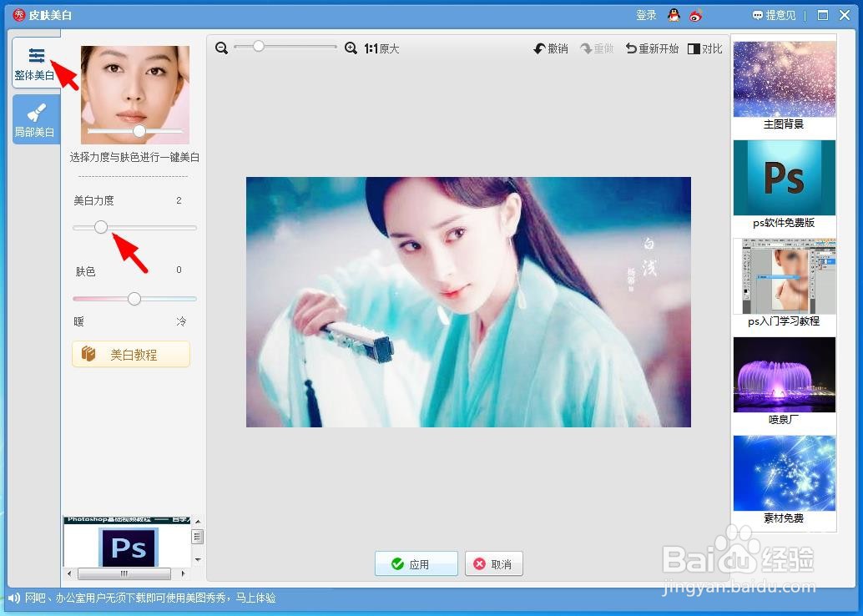Click the zoom level slider in toolbar

[x=258, y=47]
